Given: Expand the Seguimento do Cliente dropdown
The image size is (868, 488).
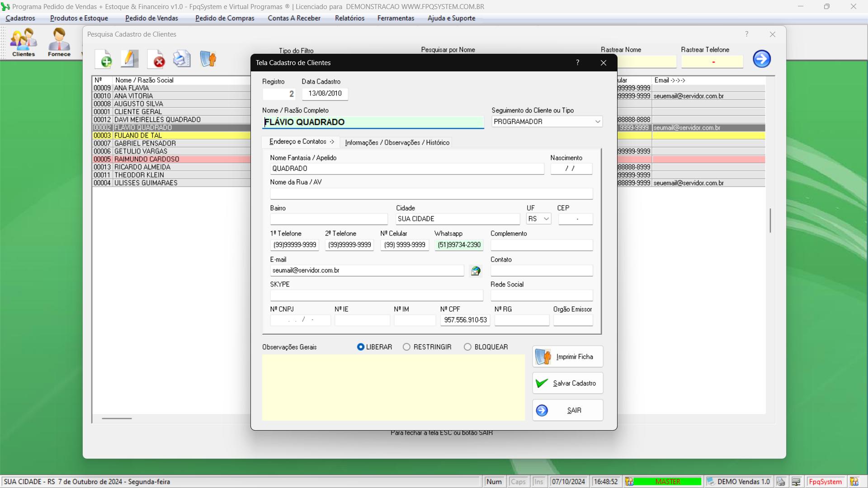Looking at the screenshot, I should click(x=597, y=122).
